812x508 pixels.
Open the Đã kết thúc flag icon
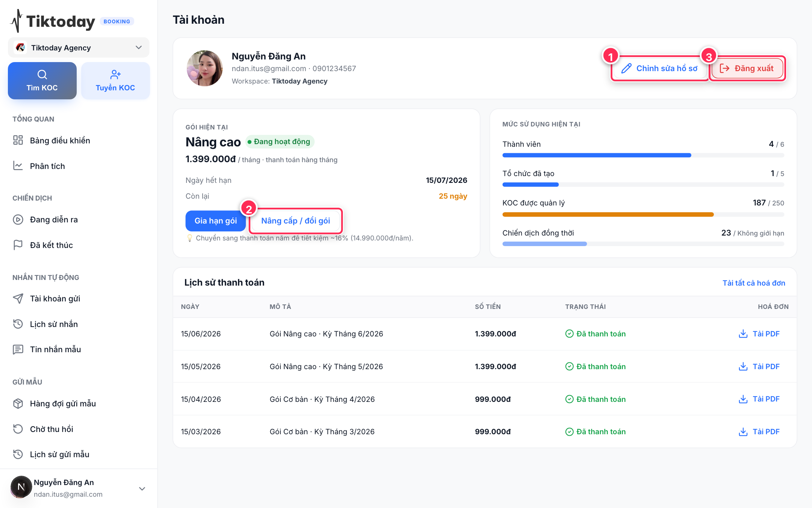tap(18, 245)
